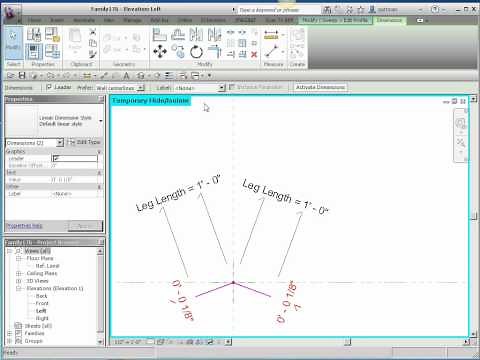
Task: Select the Mirror Pick Axis tool
Action: coord(196,35)
